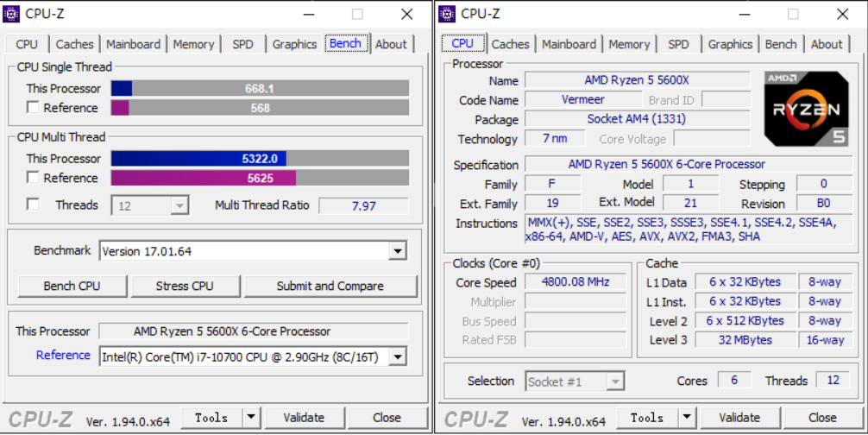
Task: Start the Stress CPU test
Action: click(x=185, y=287)
